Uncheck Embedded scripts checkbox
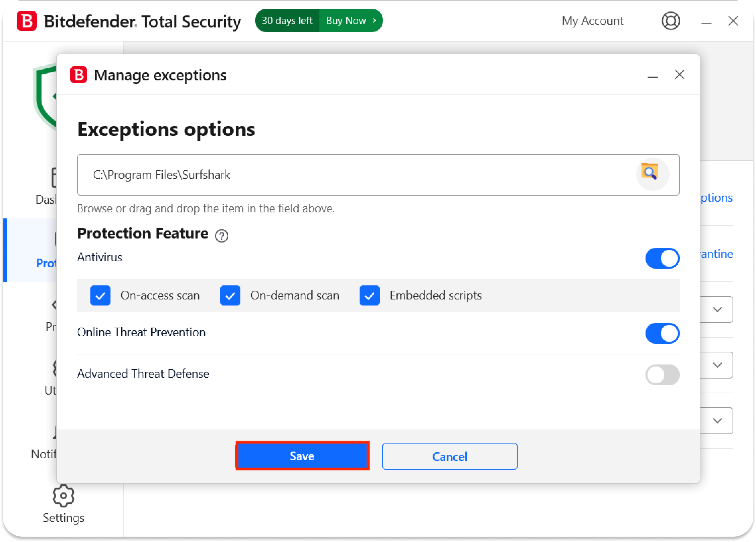This screenshot has height=542, width=756. click(370, 295)
